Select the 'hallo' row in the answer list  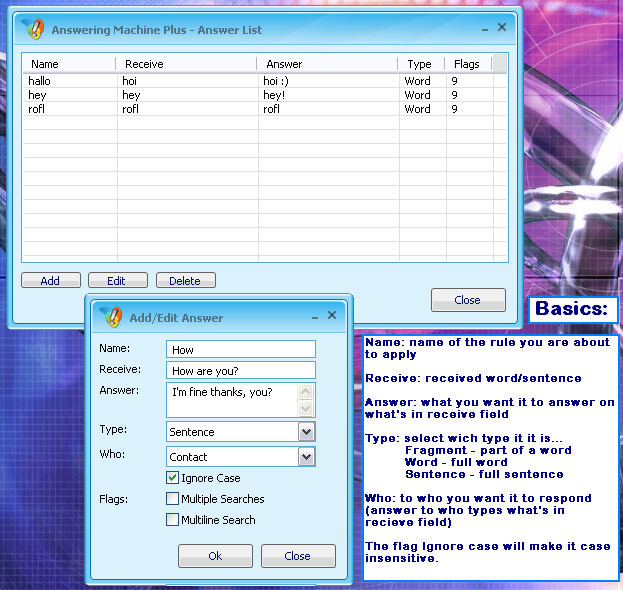coord(265,81)
